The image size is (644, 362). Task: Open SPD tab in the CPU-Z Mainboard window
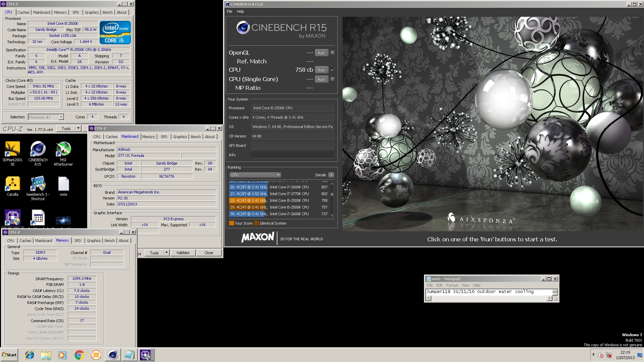point(164,137)
